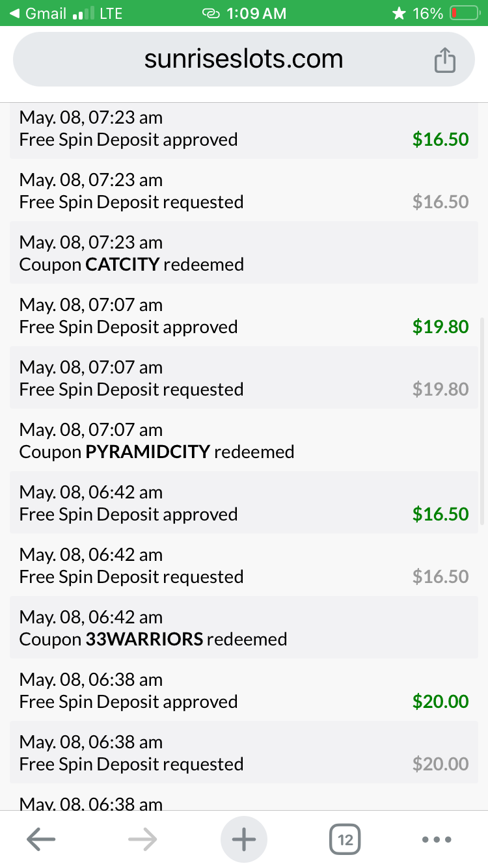The image size is (488, 868).
Task: Tap the sunriseslots.com address field
Action: (x=243, y=60)
